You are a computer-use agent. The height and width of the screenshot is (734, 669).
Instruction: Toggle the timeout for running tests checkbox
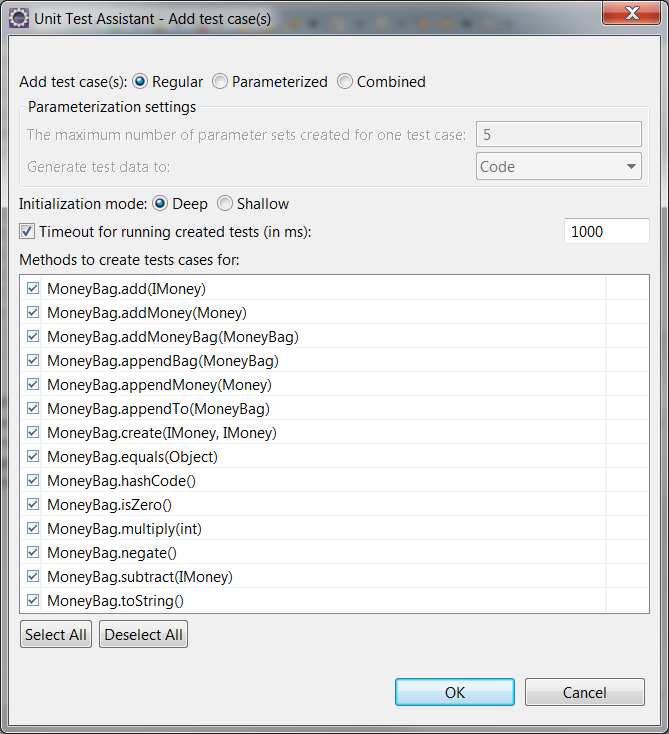coord(27,231)
